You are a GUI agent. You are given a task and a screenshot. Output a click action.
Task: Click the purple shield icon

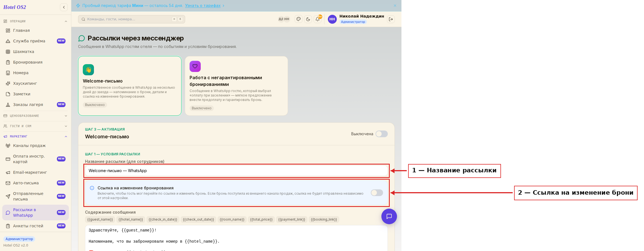tap(195, 66)
